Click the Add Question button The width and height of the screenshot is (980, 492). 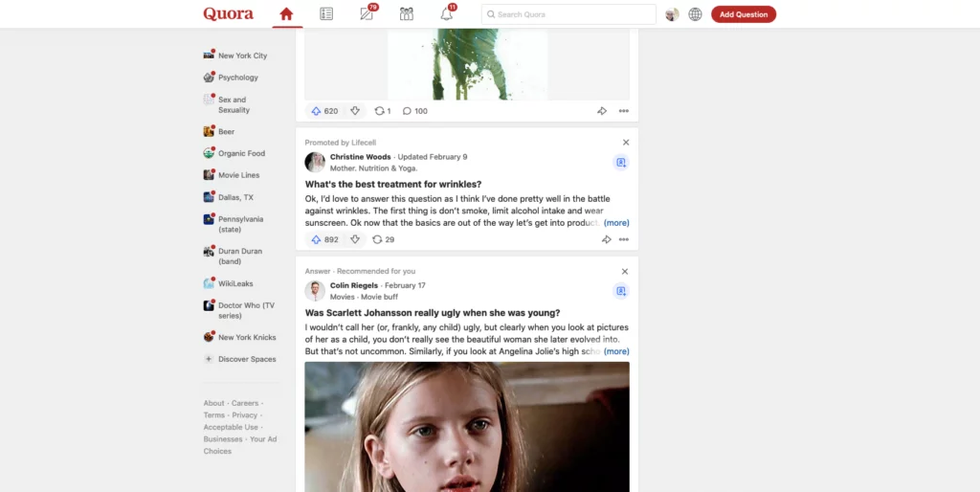(x=743, y=14)
